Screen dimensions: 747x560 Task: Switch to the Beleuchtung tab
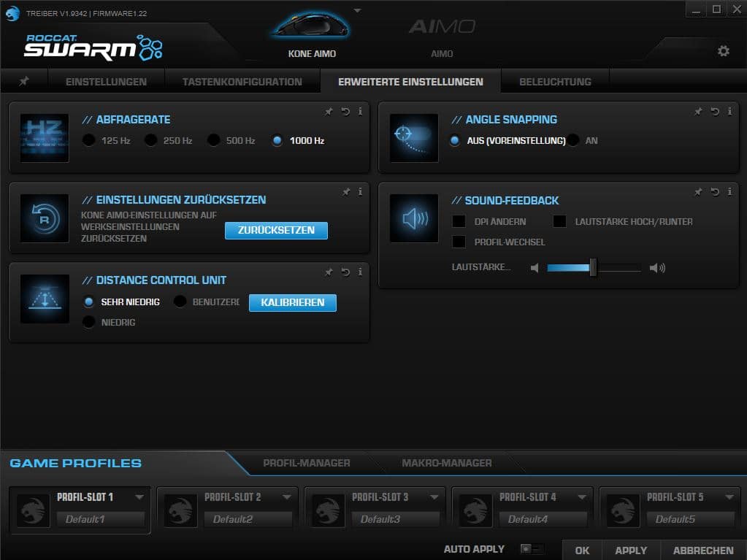(x=555, y=82)
